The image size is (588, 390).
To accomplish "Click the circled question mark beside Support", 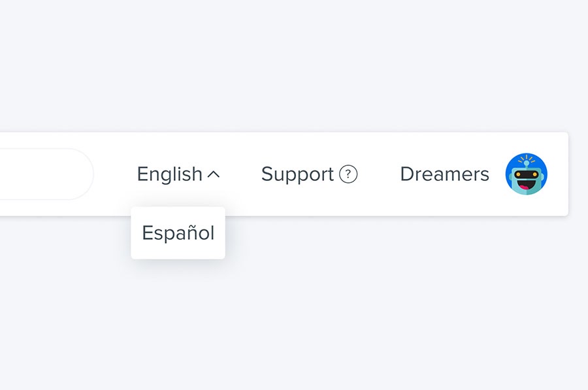I will 348,174.
